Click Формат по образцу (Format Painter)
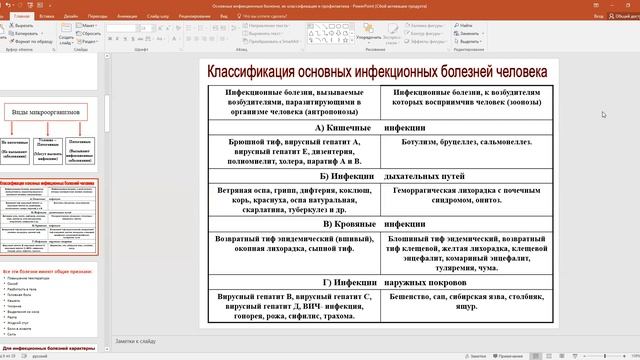Image resolution: width=640 pixels, height=360 pixels. (31, 41)
